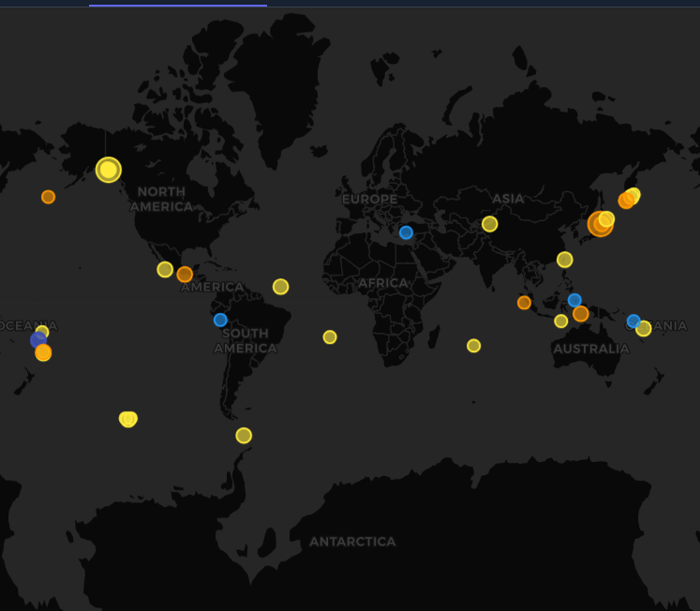The height and width of the screenshot is (611, 700).
Task: Click the orange marker in southern Mexico
Action: click(x=185, y=275)
